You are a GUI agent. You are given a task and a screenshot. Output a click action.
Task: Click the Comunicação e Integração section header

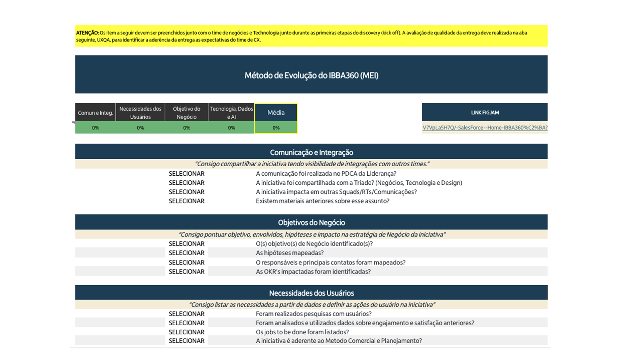click(x=312, y=152)
